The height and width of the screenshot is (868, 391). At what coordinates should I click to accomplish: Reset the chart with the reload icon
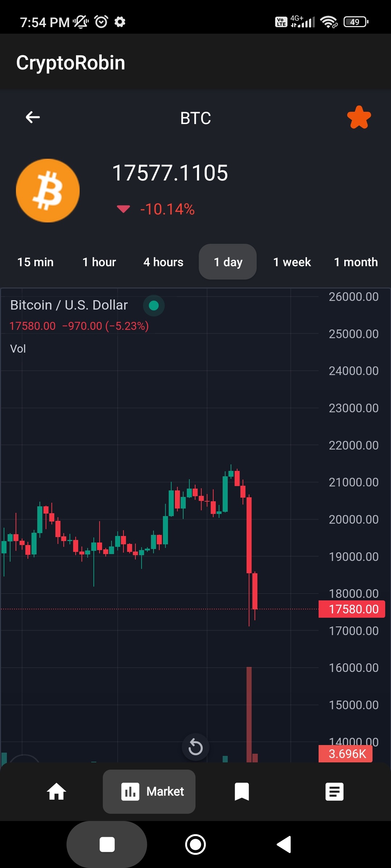pos(195,747)
